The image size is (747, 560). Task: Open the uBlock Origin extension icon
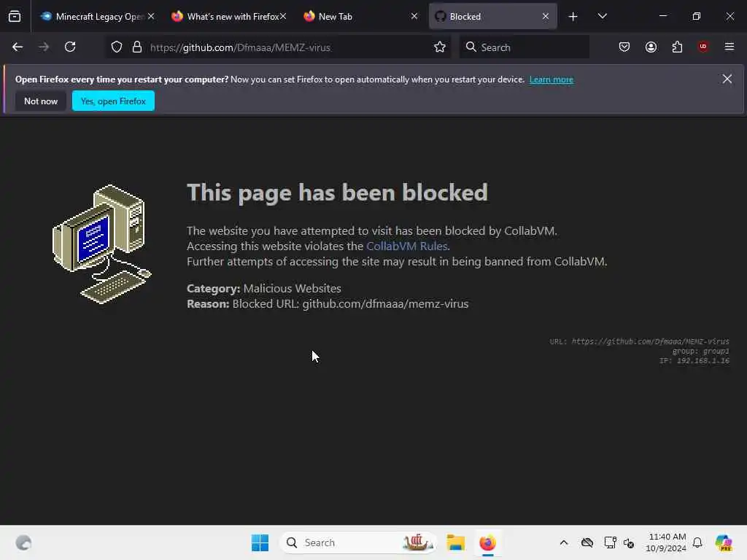(703, 47)
